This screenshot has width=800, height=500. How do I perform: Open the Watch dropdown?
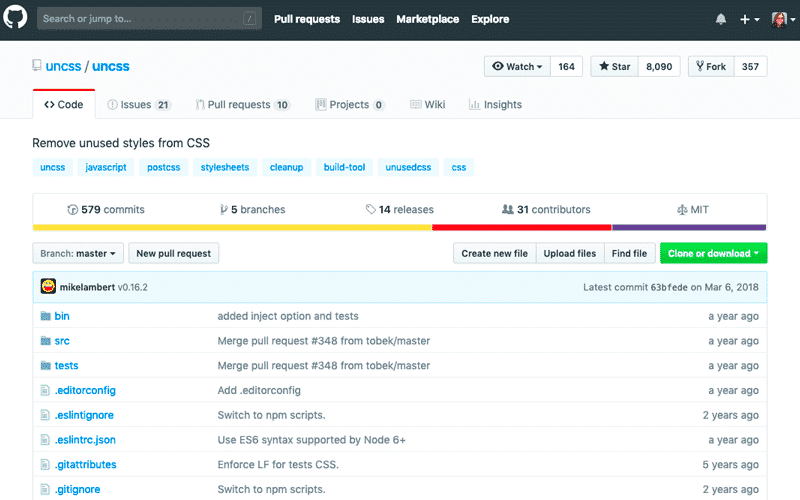(517, 67)
